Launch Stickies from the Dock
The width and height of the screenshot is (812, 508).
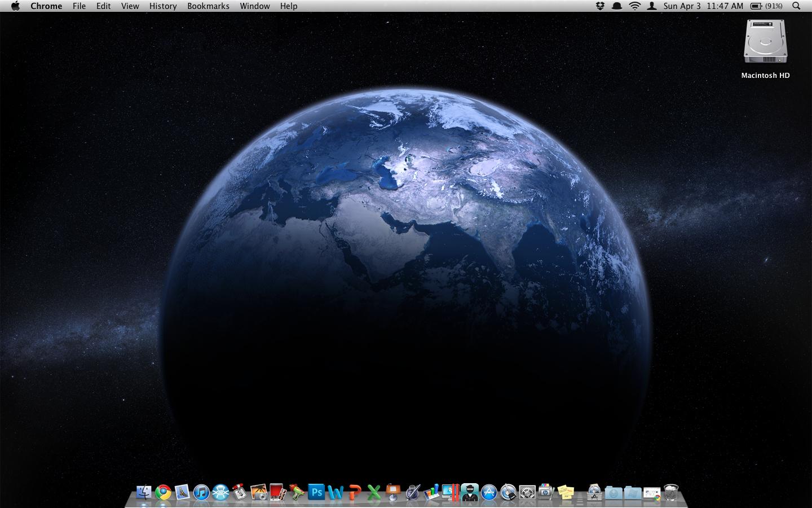566,492
